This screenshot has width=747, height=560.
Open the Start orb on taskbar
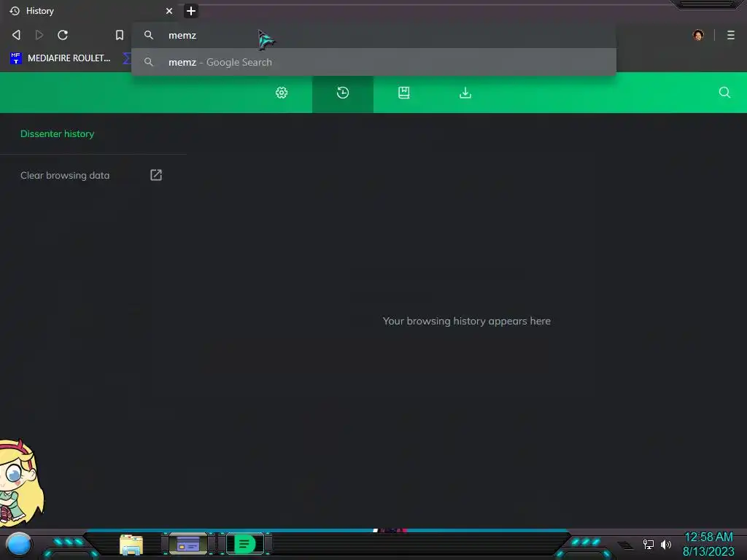(19, 544)
